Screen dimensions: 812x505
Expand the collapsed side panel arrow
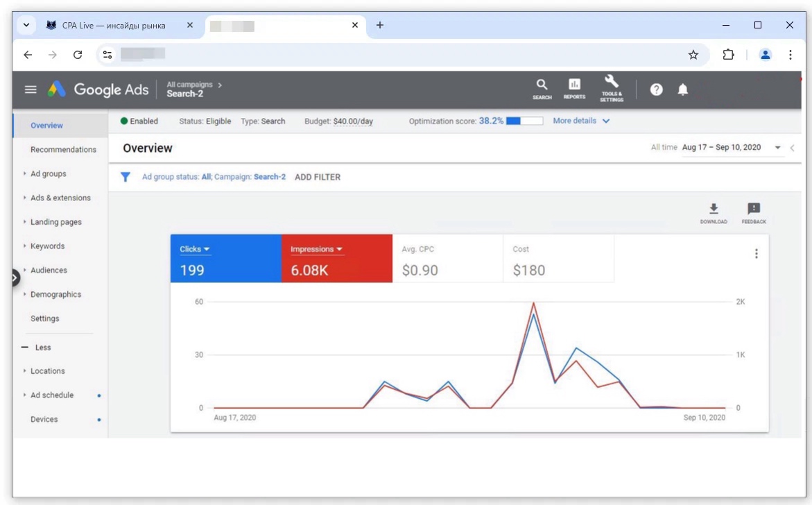point(15,277)
